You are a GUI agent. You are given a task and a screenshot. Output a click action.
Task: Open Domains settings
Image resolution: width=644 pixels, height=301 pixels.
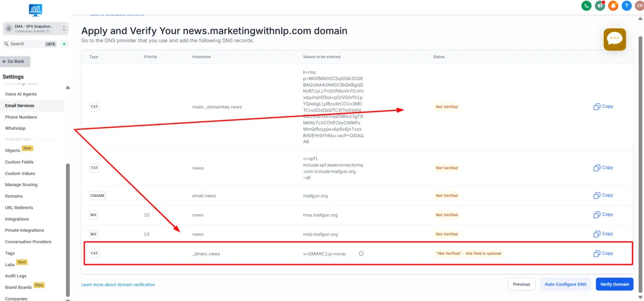[14, 196]
